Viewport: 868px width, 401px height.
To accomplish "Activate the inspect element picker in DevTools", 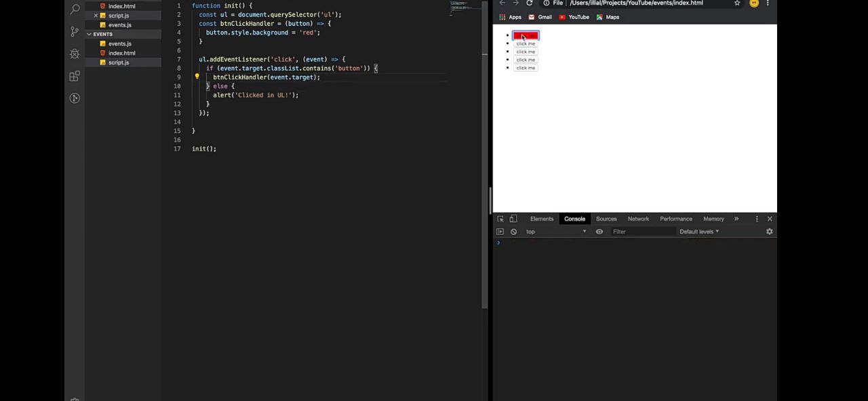I will click(x=500, y=218).
